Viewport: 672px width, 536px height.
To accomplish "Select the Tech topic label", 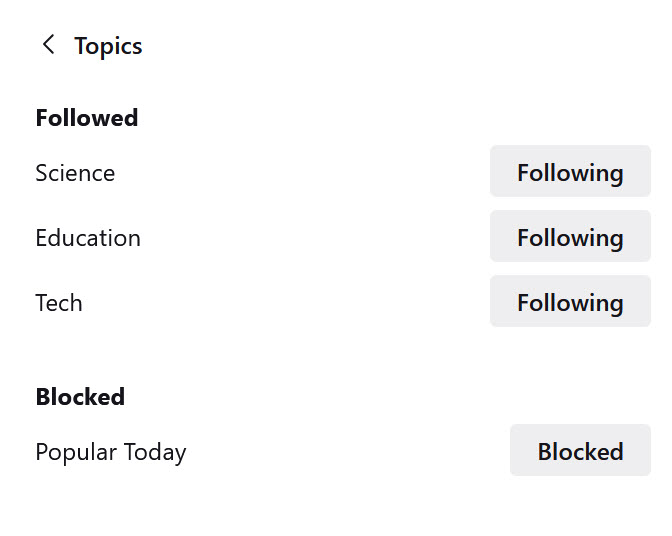I will point(59,303).
